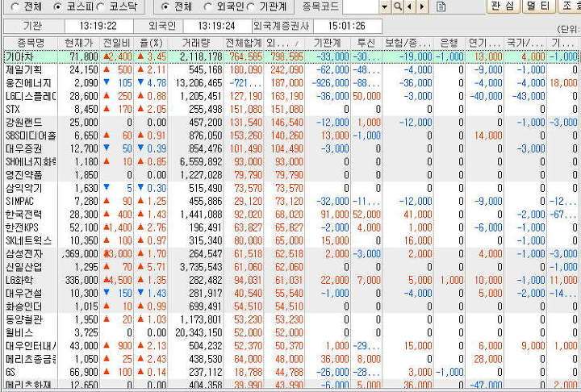Click the 국가/... column header
This screenshot has width=581, height=392.
525,43
